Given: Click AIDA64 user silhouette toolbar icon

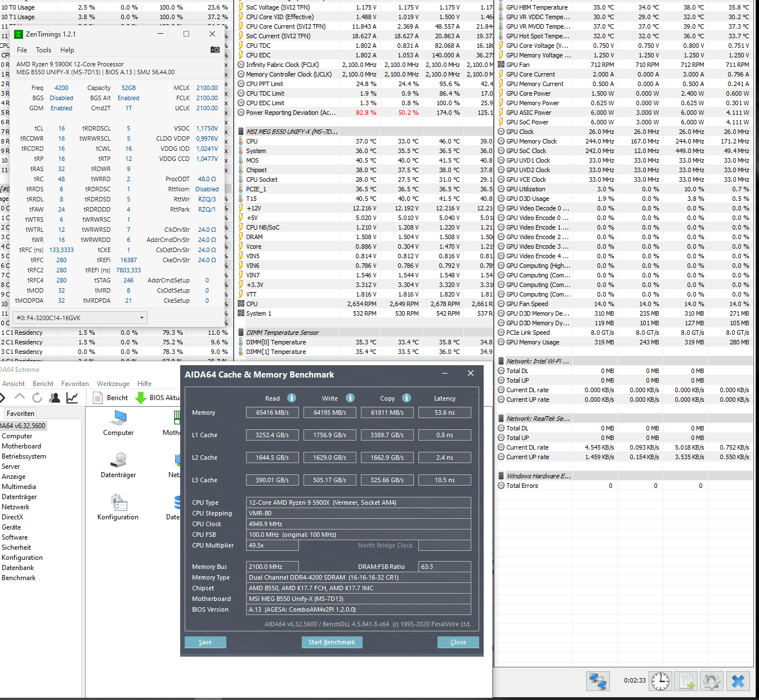Looking at the screenshot, I should pyautogui.click(x=55, y=397).
